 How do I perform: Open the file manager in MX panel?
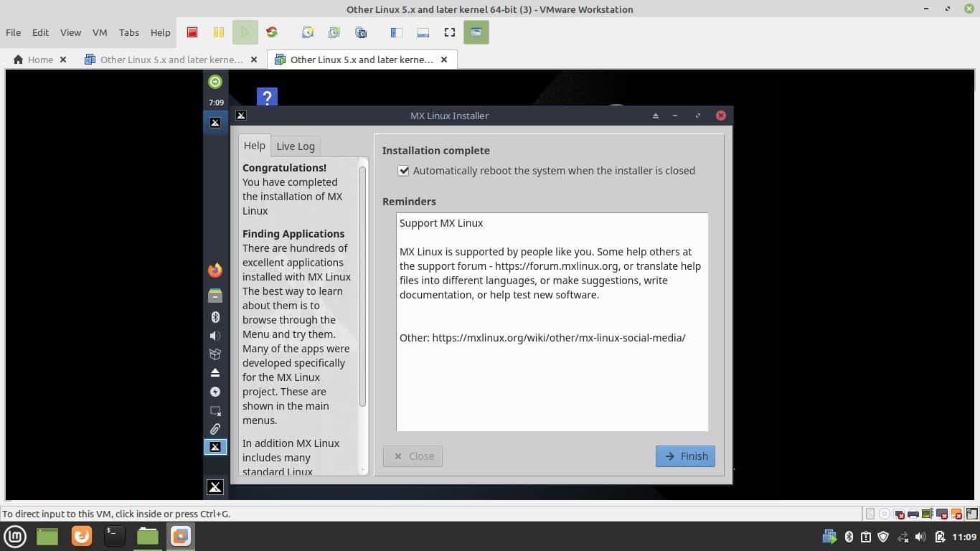click(x=215, y=296)
